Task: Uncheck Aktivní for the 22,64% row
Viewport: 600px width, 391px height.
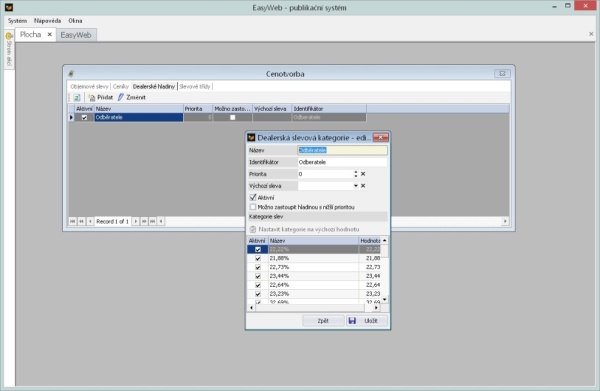Action: tap(258, 285)
